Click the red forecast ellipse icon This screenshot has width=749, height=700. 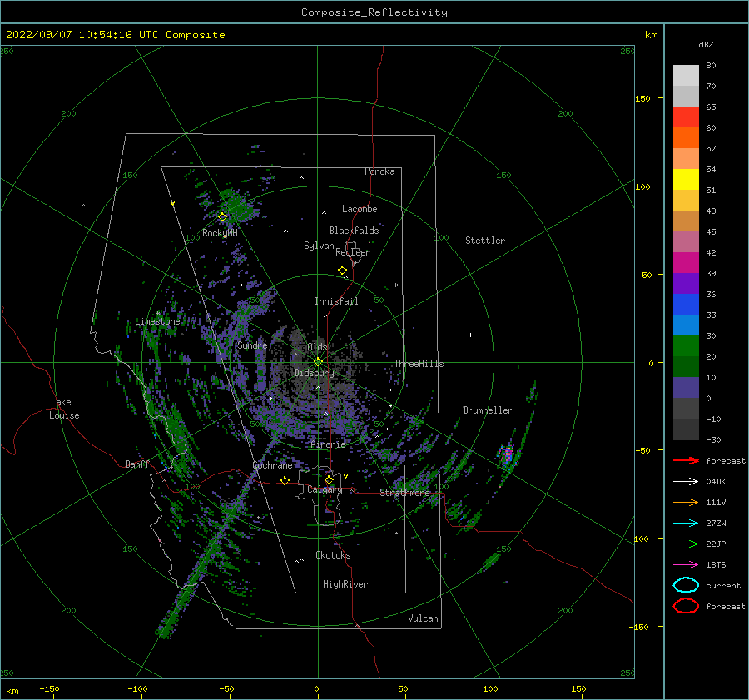pos(686,606)
